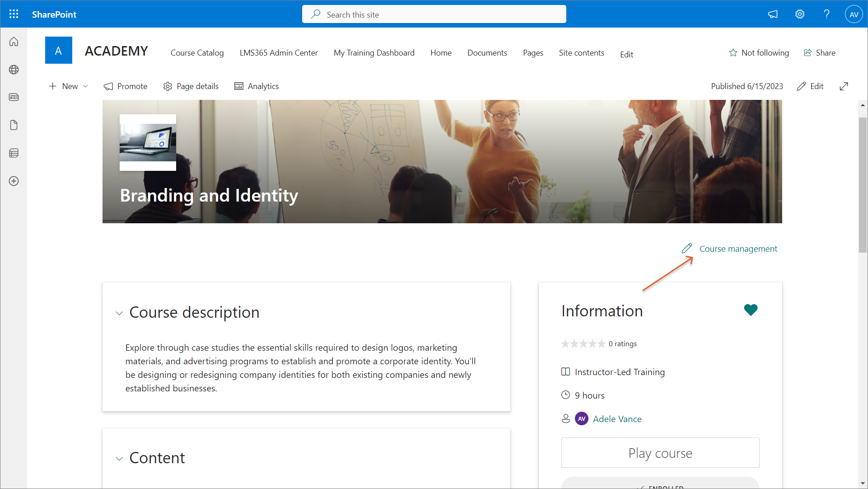
Task: Open the sidebar news icon
Action: click(x=14, y=97)
